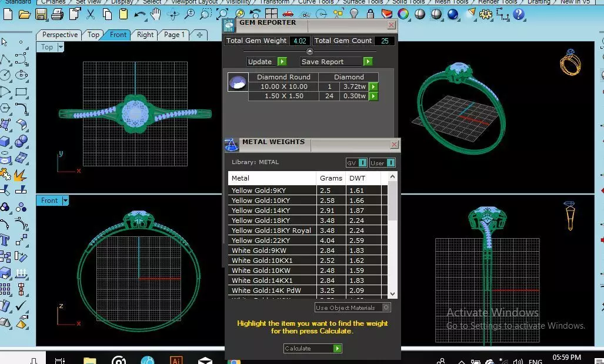Image resolution: width=604 pixels, height=364 pixels.
Task: Select the Yellow Gold:14KY row
Action: point(308,211)
